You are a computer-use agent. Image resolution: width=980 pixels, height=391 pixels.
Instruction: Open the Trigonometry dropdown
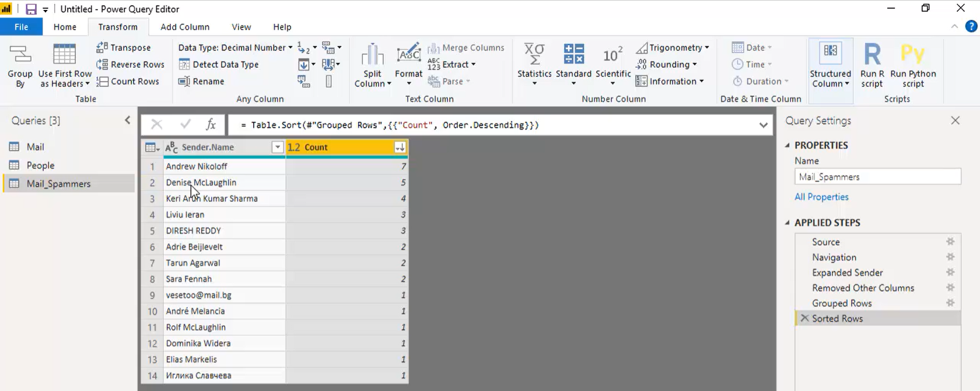tap(673, 47)
